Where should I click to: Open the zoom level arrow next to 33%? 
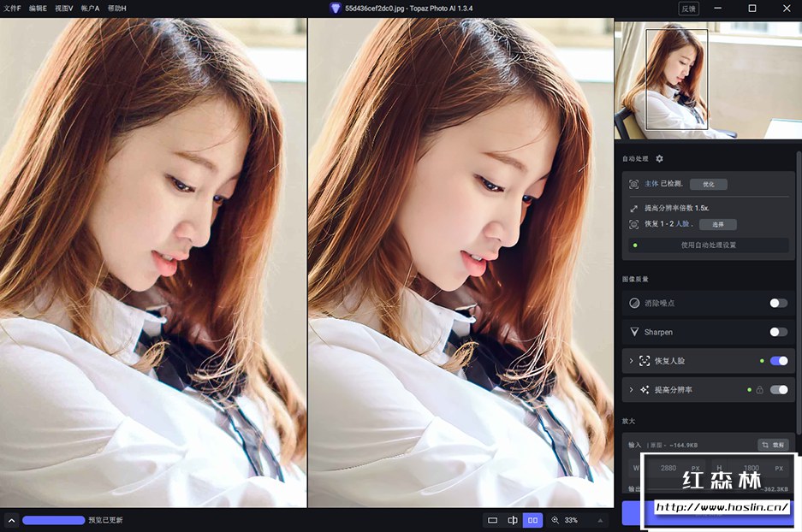click(600, 520)
